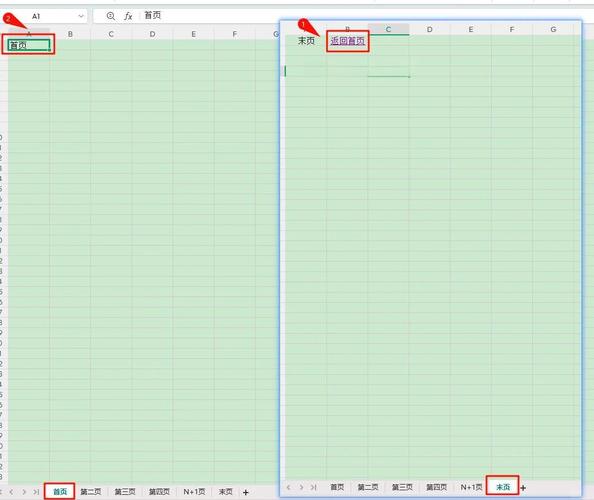Switch to 末页 sheet tab in left window
This screenshot has height=500, width=594.
226,492
